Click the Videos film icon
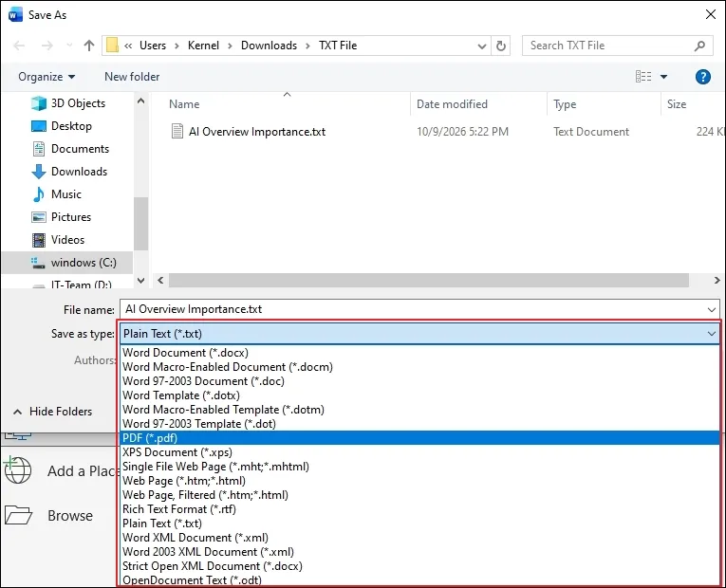The height and width of the screenshot is (588, 726). (38, 240)
